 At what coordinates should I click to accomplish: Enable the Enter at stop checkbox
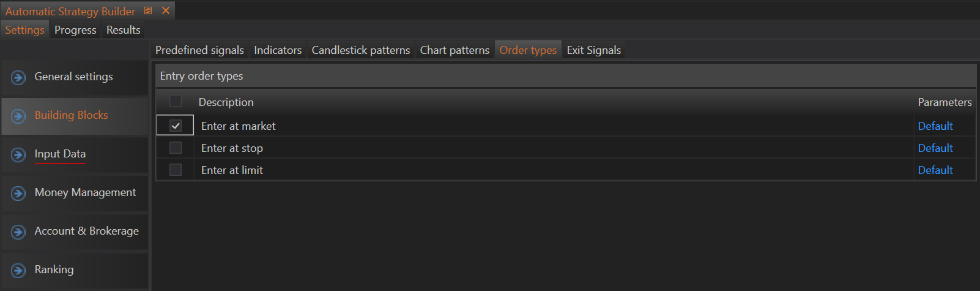[x=176, y=148]
